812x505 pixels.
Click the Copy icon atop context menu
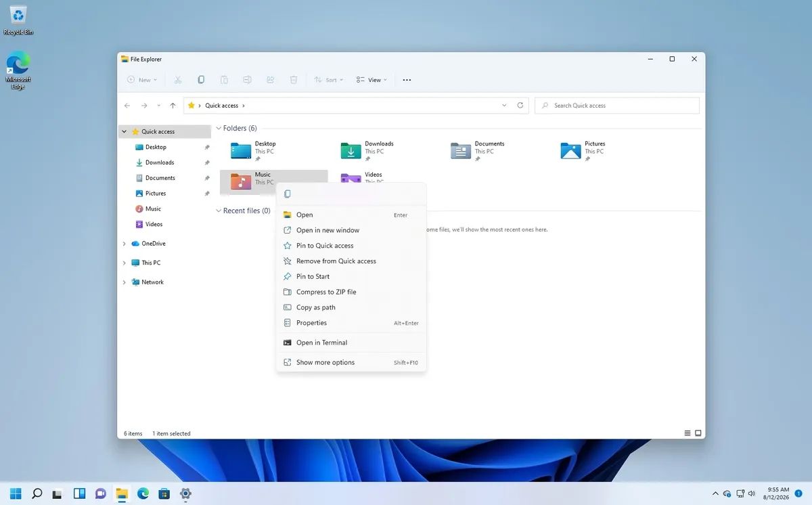pyautogui.click(x=288, y=194)
